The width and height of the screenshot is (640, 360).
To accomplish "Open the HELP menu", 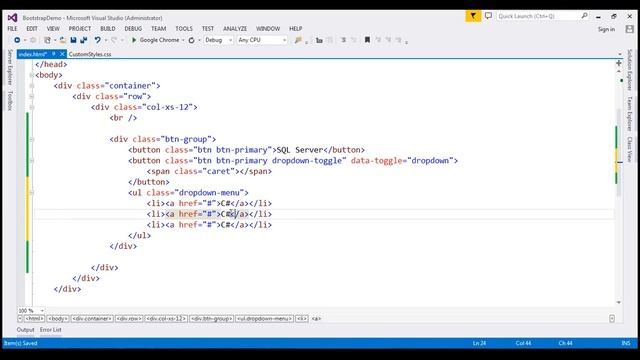I will click(x=296, y=29).
